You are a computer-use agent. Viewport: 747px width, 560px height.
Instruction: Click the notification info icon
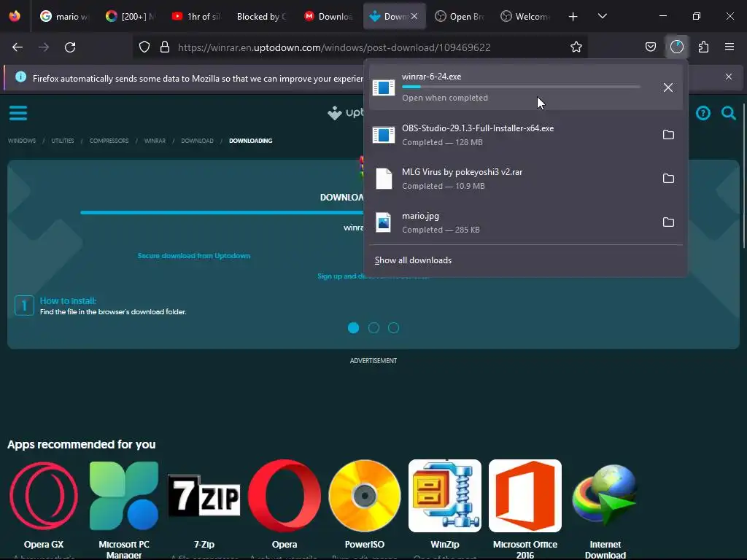pyautogui.click(x=21, y=77)
